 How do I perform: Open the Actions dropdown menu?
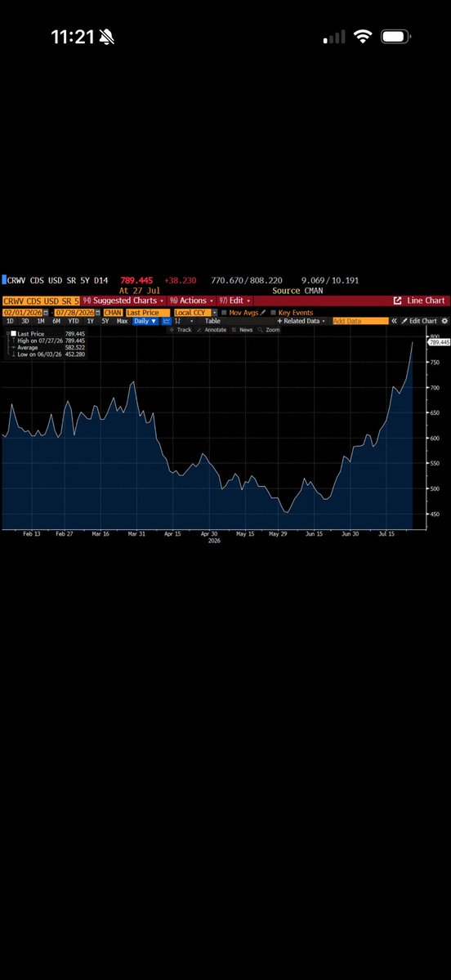(x=191, y=301)
